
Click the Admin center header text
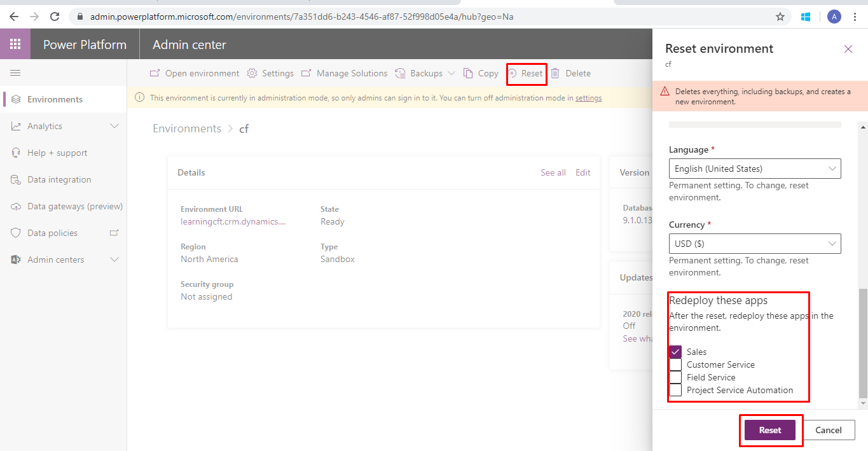189,45
